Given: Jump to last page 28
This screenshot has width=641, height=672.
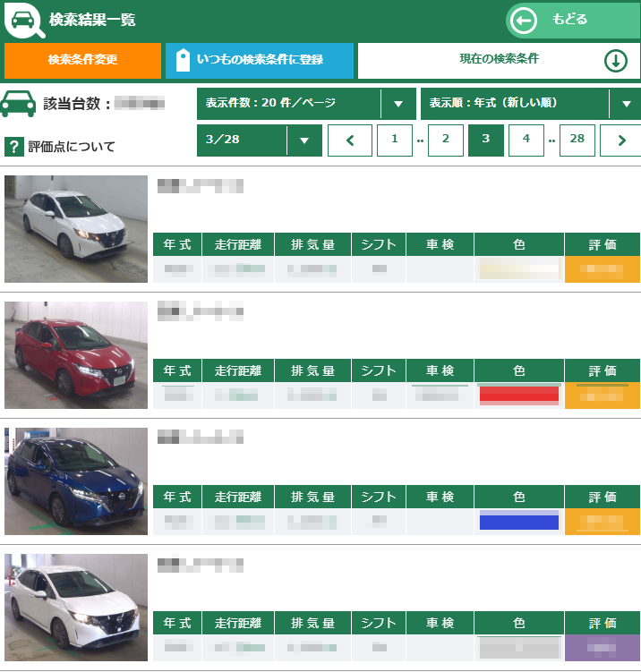Looking at the screenshot, I should point(577,140).
